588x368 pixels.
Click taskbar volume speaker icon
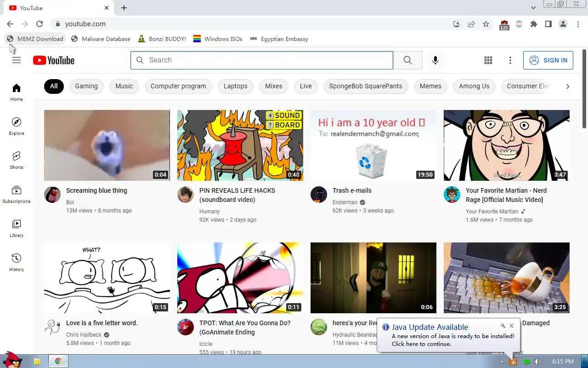pyautogui.click(x=538, y=362)
